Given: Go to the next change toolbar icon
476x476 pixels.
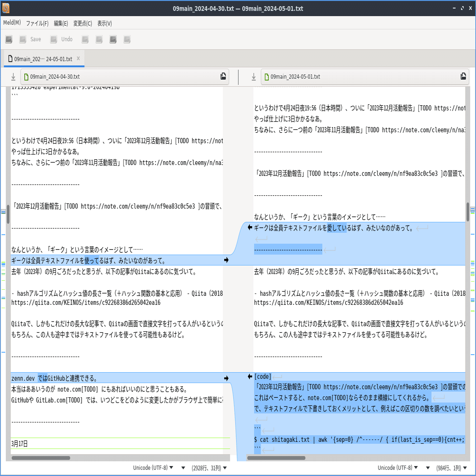Looking at the screenshot, I should pyautogui.click(x=113, y=39).
